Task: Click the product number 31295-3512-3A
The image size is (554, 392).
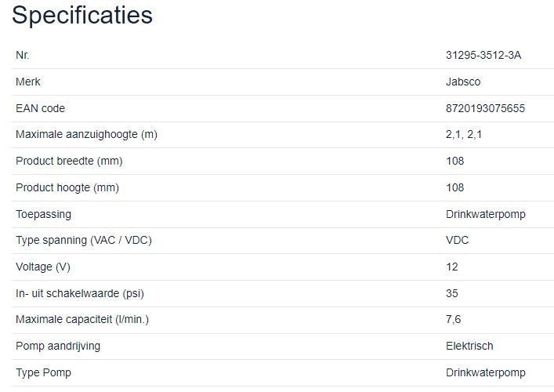Action: point(483,56)
